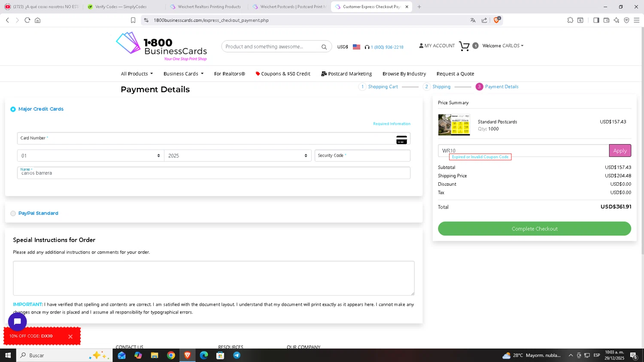This screenshot has height=362, width=644.
Task: Open the Welcome CARLOS account dropdown
Action: (x=503, y=46)
